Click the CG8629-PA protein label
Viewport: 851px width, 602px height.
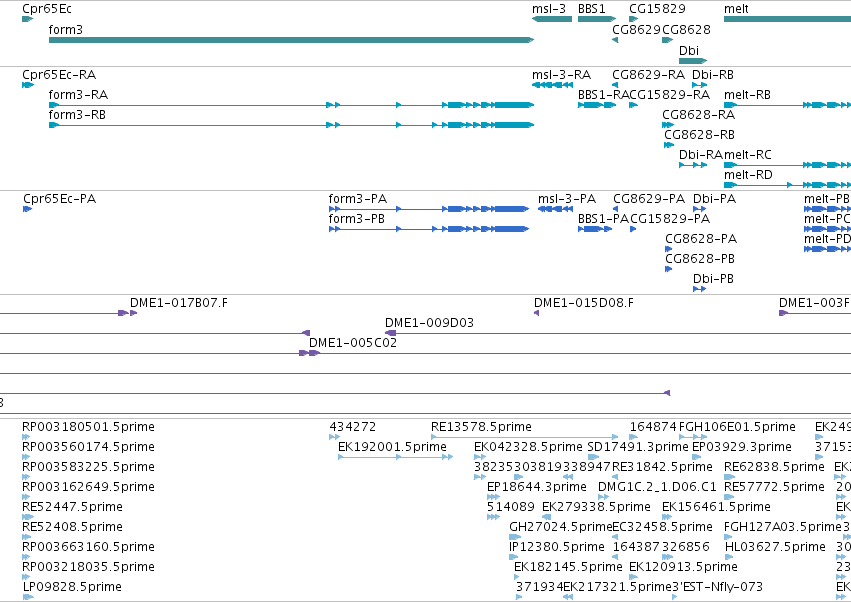649,199
